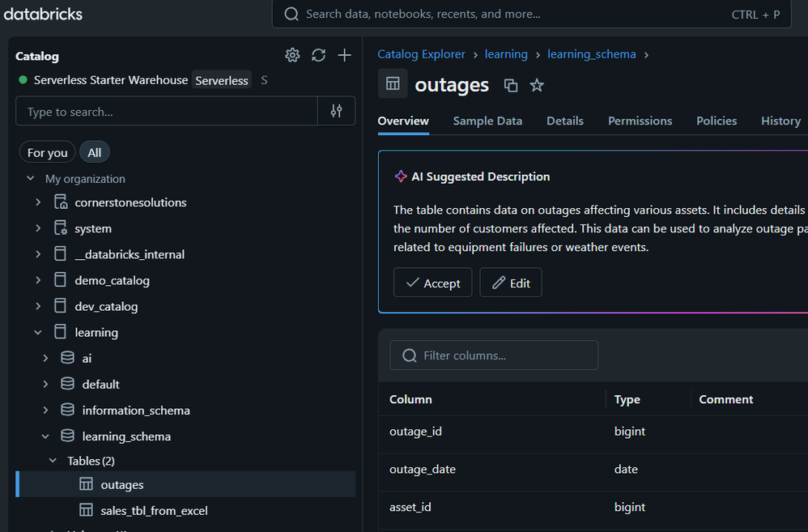Collapse the learning_schema schema node
This screenshot has height=532, width=808.
45,436
